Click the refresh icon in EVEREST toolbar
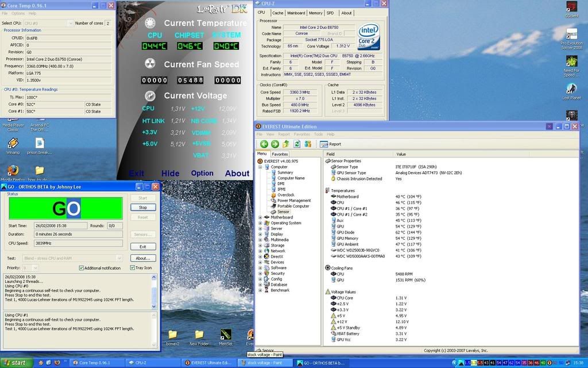Viewport: 588px width, 368px height. coord(297,144)
